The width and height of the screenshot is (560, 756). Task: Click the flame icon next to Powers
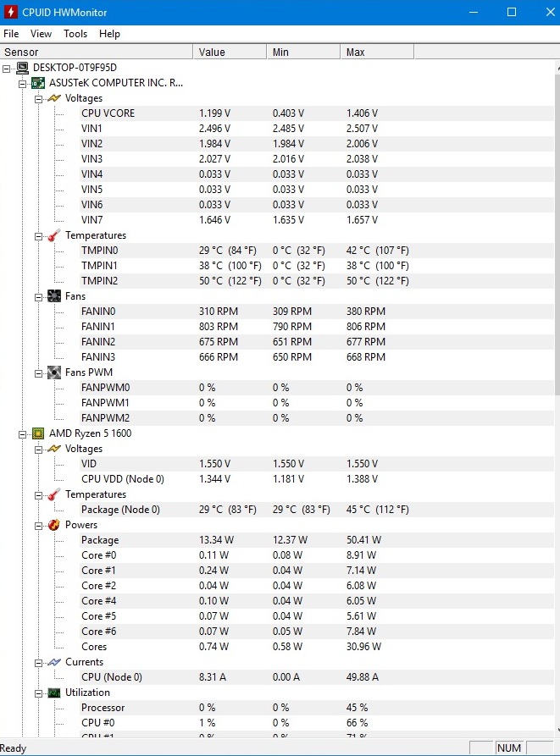54,525
